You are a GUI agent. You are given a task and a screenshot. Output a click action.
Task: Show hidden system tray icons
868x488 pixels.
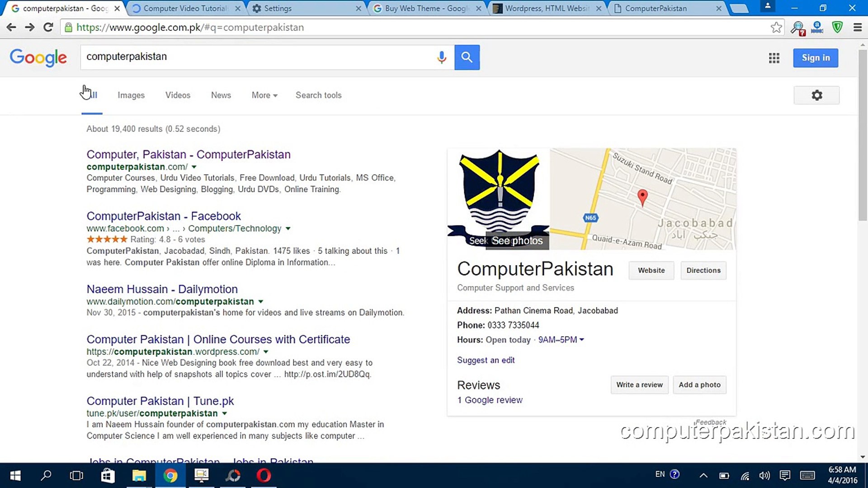(x=703, y=475)
